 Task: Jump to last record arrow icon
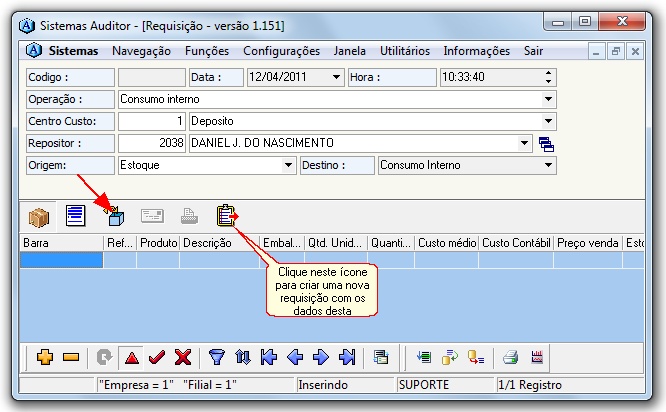347,357
